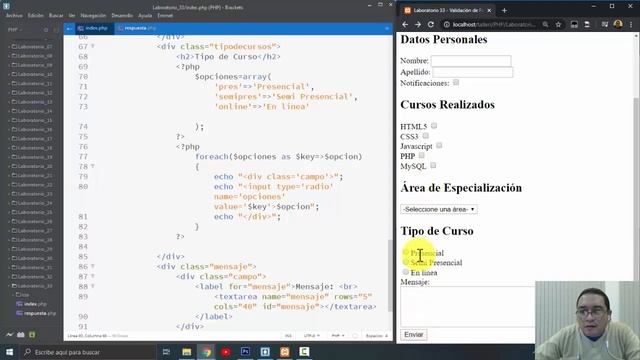Open the Navegación menu in Brackets
This screenshot has height=360, width=640.
click(x=93, y=16)
